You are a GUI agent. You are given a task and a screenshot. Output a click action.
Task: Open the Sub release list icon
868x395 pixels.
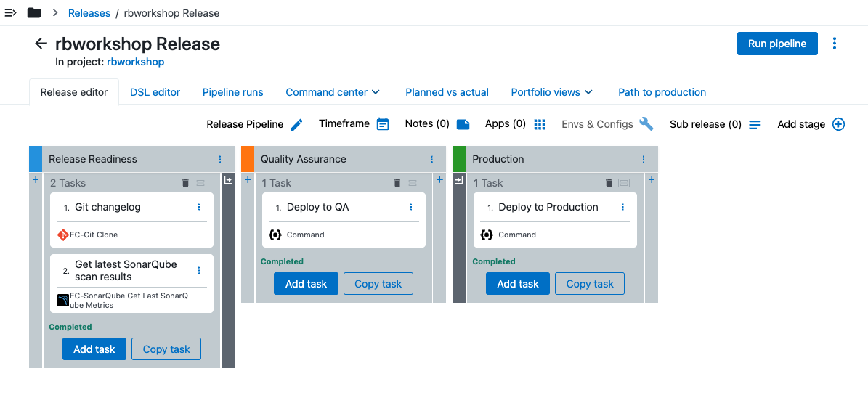coord(755,125)
